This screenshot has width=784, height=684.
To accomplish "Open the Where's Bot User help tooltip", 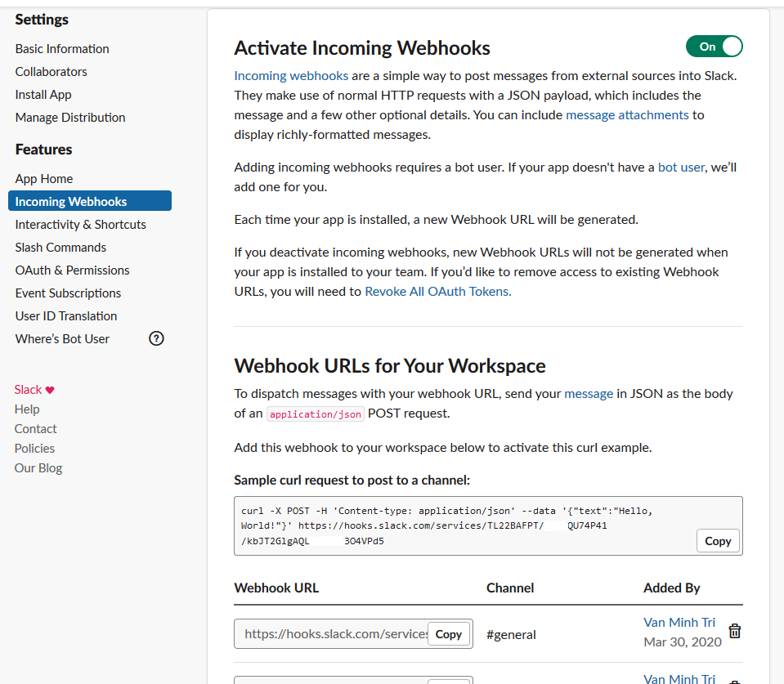I will (155, 338).
